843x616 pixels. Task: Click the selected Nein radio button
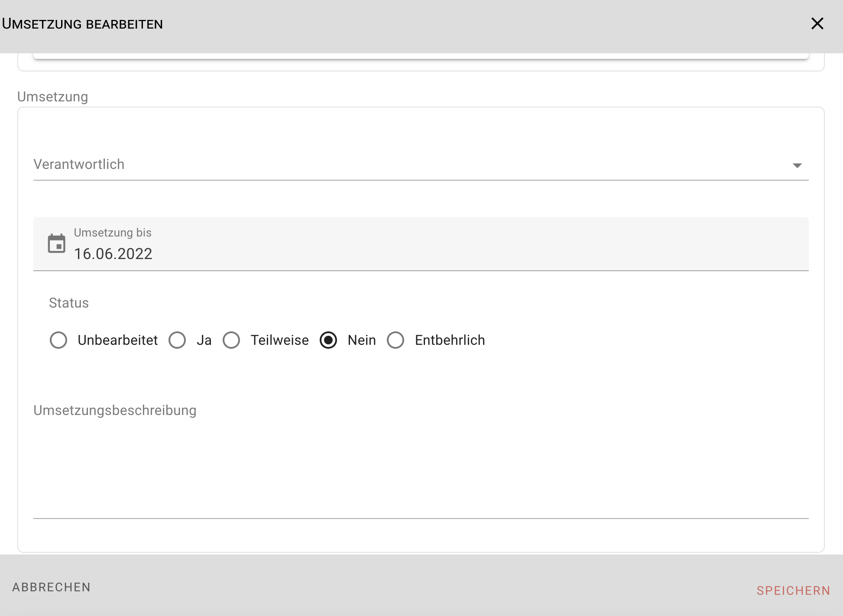click(x=328, y=340)
